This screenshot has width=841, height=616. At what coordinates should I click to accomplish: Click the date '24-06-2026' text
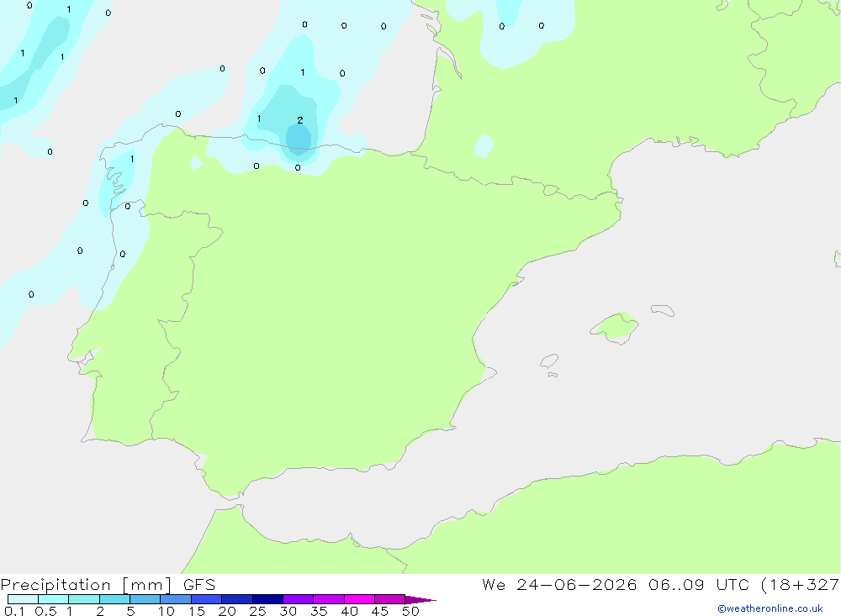pyautogui.click(x=577, y=584)
